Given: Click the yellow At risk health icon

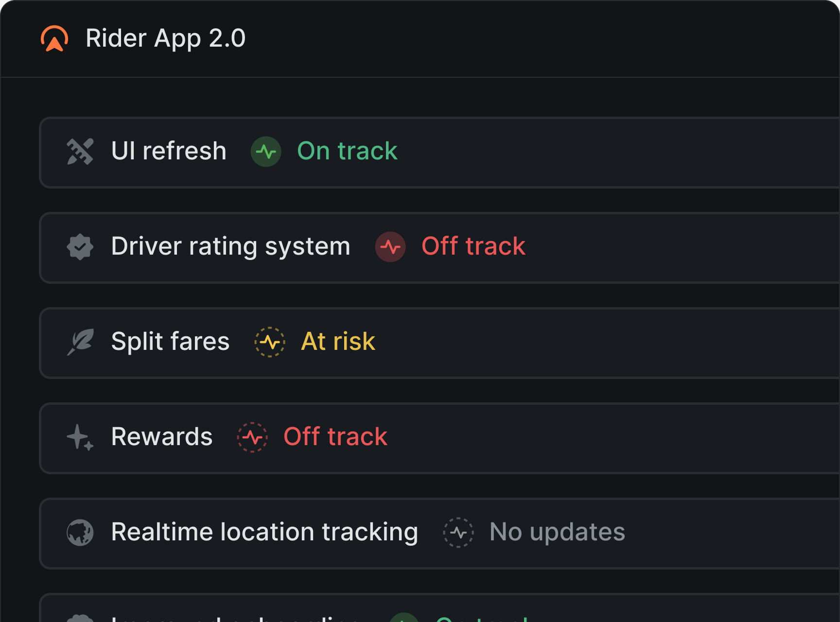Looking at the screenshot, I should [270, 342].
